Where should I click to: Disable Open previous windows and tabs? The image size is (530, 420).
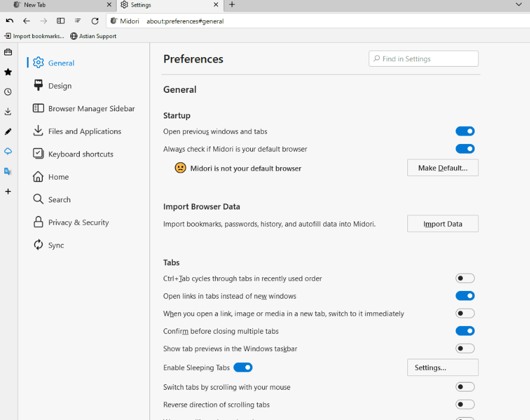point(465,131)
